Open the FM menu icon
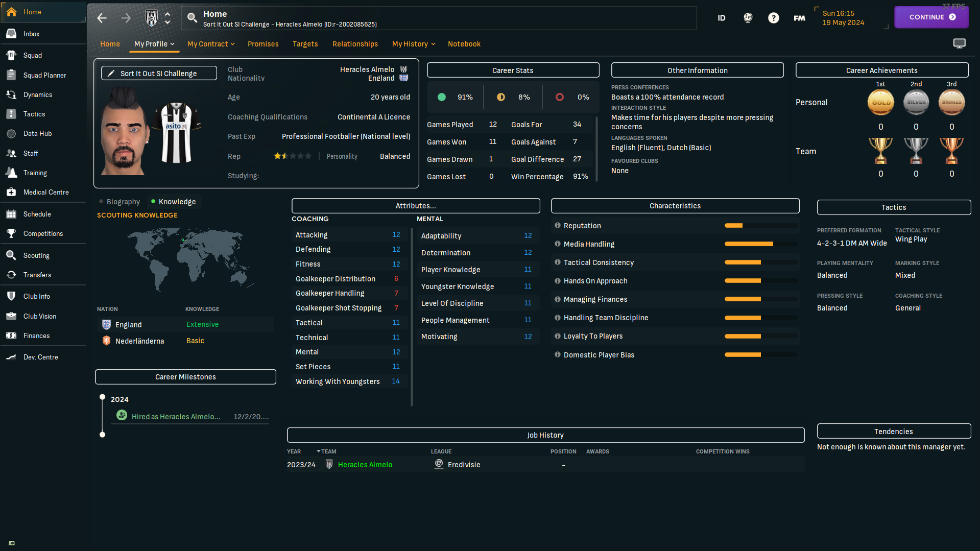 point(799,18)
